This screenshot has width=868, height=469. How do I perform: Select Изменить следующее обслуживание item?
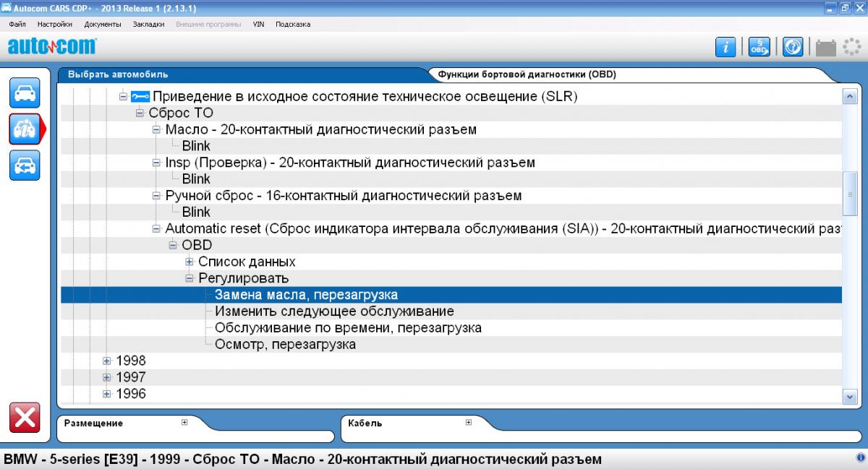pos(334,311)
